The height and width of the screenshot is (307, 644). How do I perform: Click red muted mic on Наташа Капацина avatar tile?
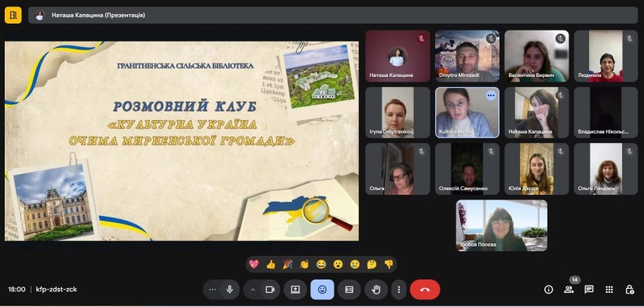421,38
